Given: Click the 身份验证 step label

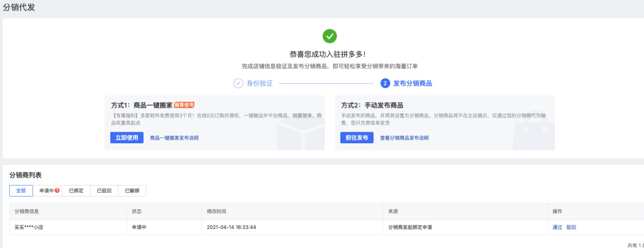Looking at the screenshot, I should (x=259, y=83).
